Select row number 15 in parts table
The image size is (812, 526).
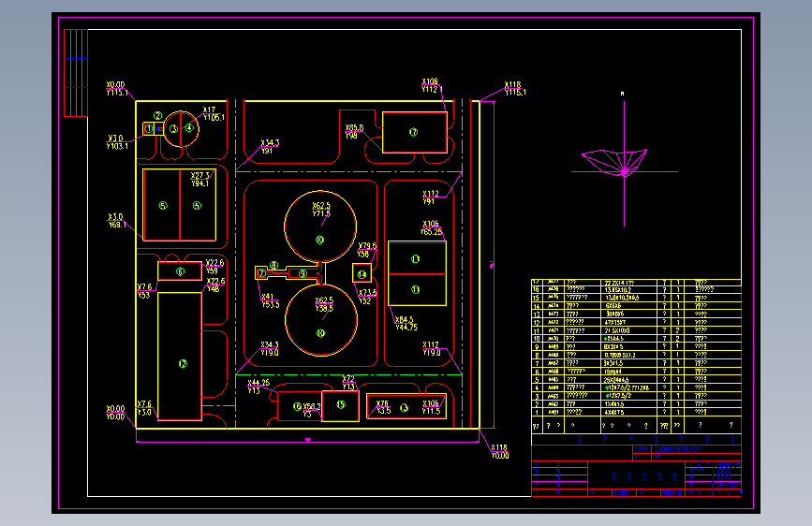(x=636, y=298)
